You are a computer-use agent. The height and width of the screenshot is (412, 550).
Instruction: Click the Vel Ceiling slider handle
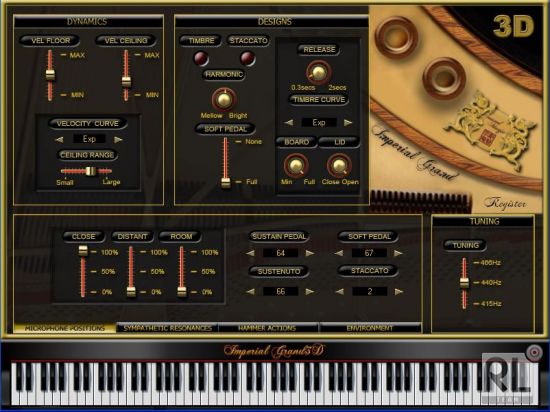(x=126, y=82)
